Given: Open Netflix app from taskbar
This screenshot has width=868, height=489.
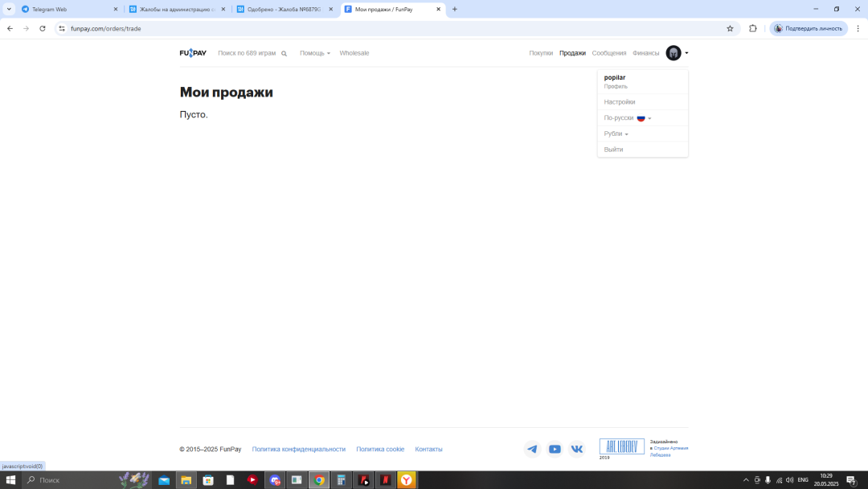Looking at the screenshot, I should click(x=385, y=480).
